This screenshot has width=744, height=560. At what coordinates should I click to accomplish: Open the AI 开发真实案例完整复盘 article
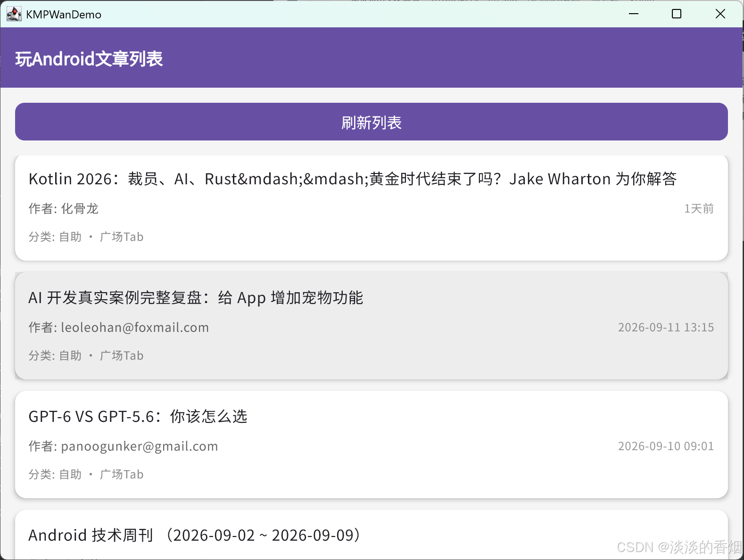[372, 326]
